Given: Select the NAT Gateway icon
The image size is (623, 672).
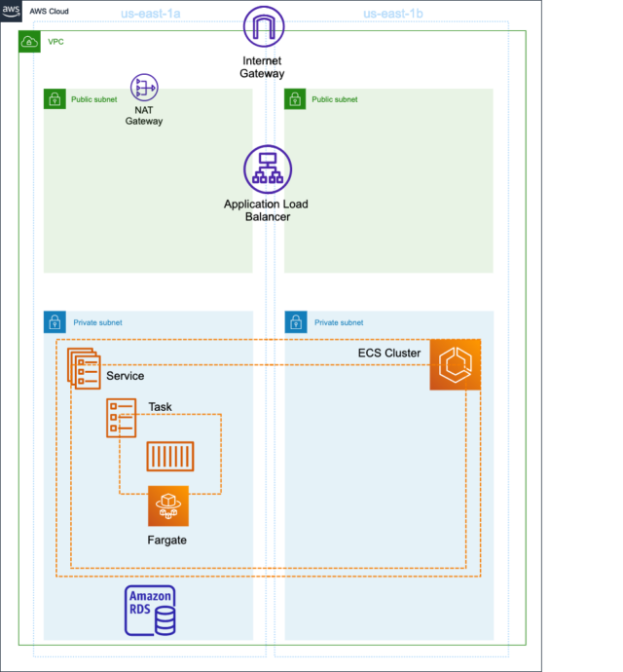Looking at the screenshot, I should click(144, 88).
